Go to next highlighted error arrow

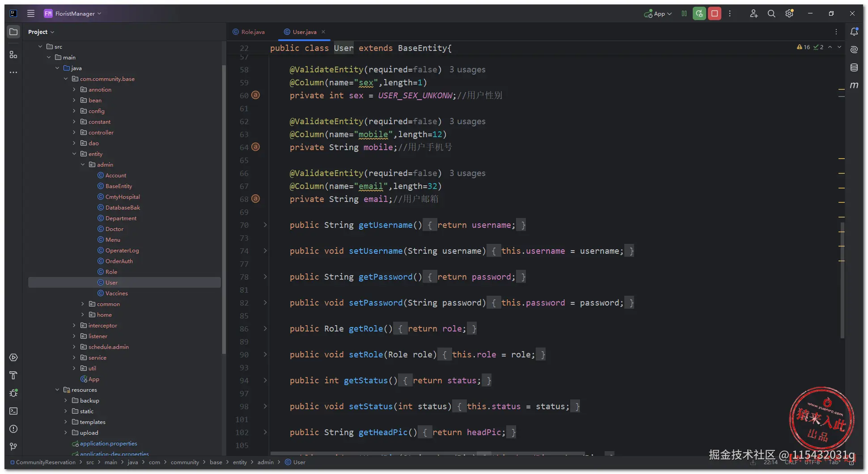(x=839, y=47)
